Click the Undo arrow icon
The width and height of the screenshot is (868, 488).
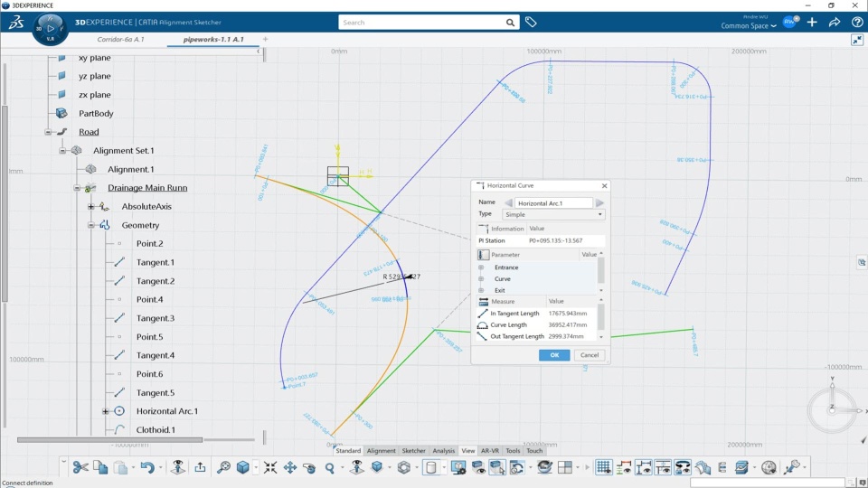coord(147,467)
